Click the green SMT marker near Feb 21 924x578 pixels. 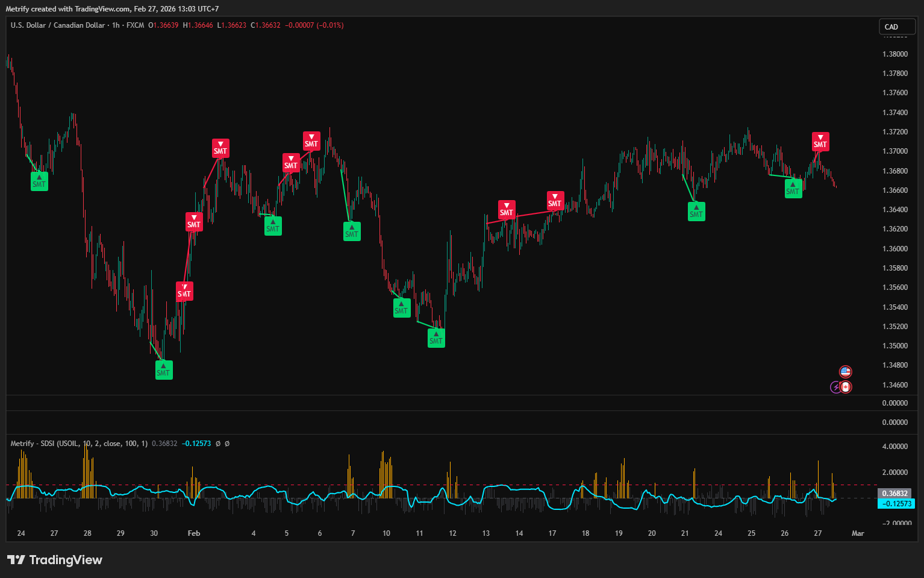[x=696, y=212]
